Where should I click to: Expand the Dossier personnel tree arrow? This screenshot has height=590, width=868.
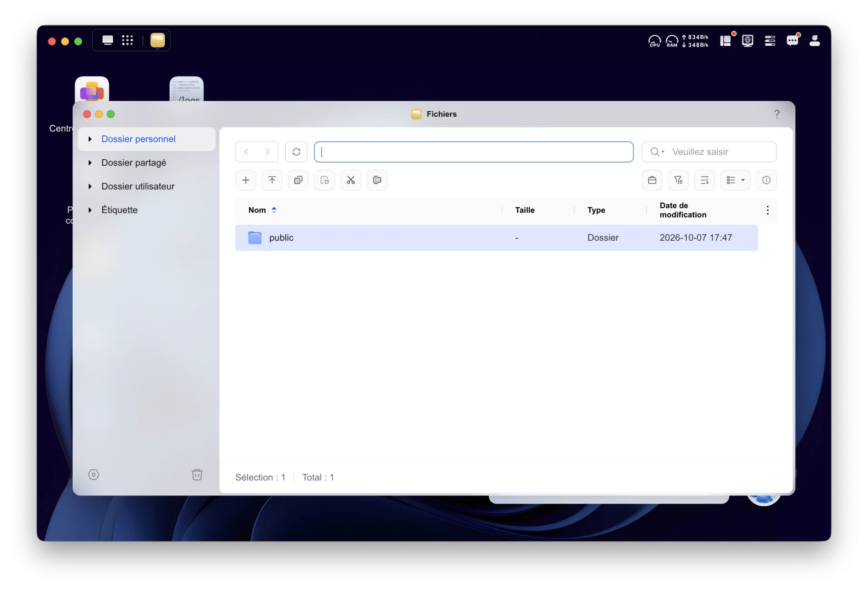pyautogui.click(x=90, y=139)
